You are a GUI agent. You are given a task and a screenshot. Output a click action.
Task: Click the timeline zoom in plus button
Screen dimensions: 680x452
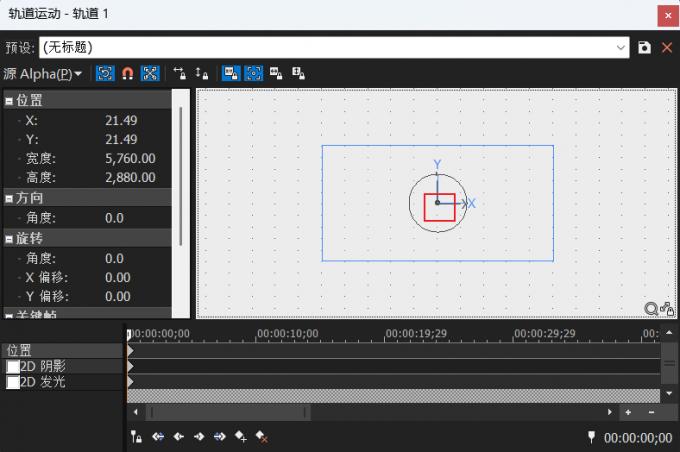(x=628, y=412)
